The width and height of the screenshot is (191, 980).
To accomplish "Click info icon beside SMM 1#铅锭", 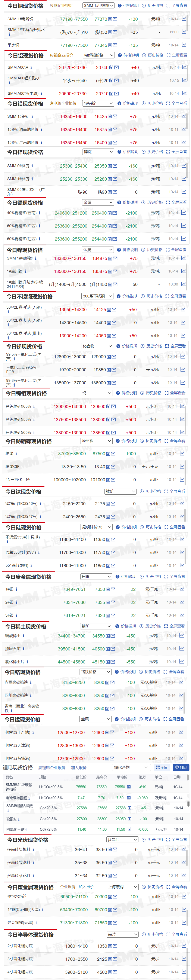I will pos(32,116).
